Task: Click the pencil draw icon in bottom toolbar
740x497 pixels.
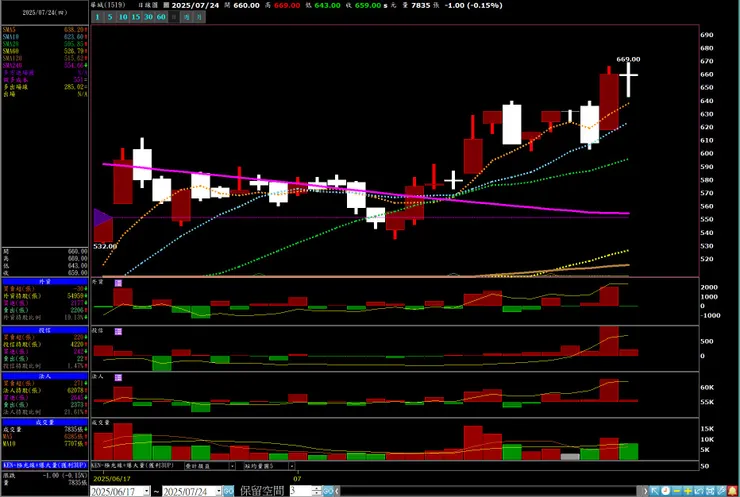Action: coord(721,491)
